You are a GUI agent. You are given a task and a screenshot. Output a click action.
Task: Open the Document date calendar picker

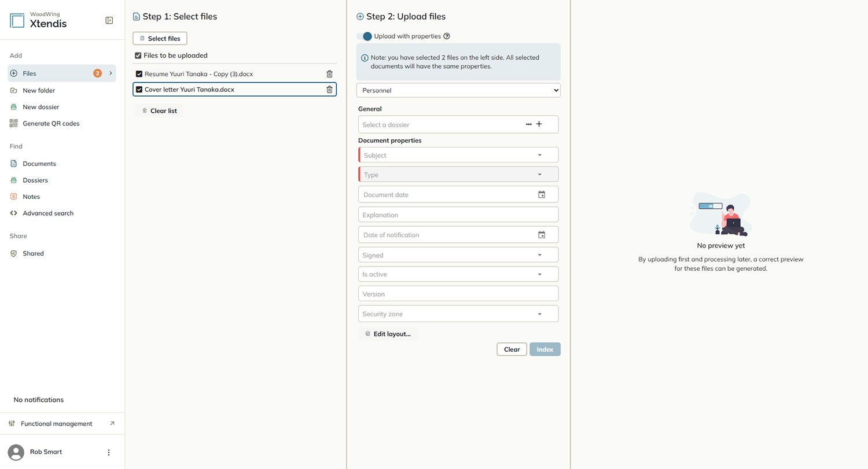coord(542,195)
